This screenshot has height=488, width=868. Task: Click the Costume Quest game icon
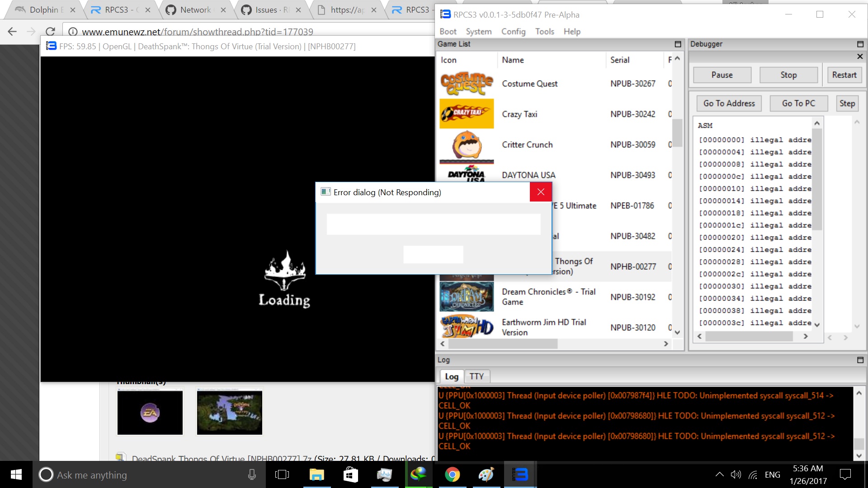tap(467, 84)
